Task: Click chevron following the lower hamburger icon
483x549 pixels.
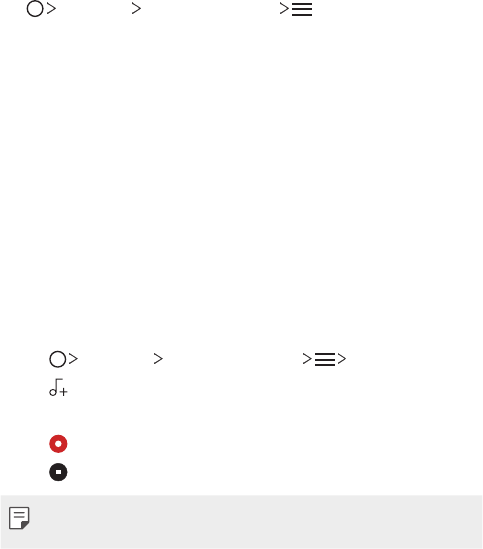Action: (x=341, y=359)
